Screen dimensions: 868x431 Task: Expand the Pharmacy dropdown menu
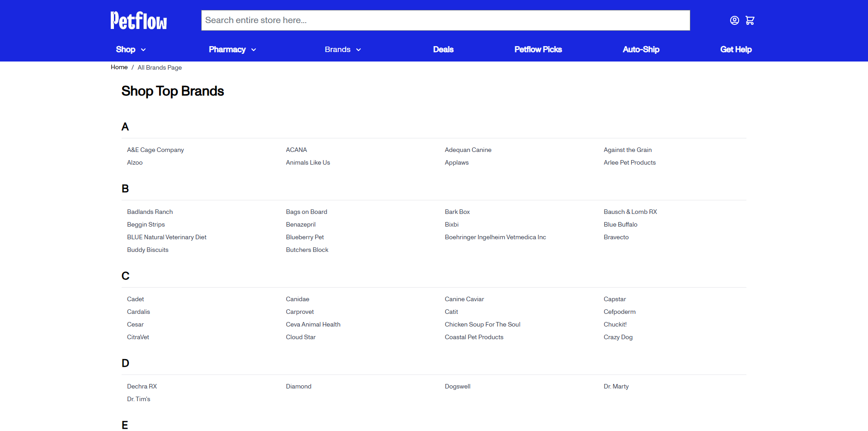[x=232, y=50]
